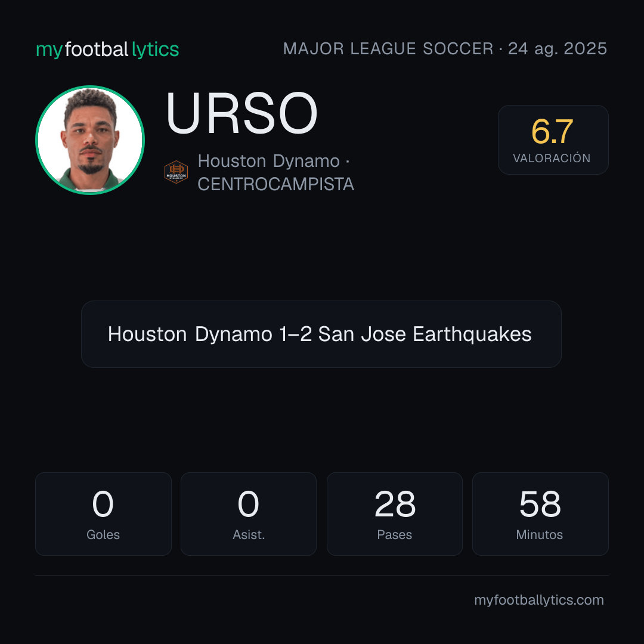This screenshot has width=644, height=644.
Task: Select the 6.7 valoración rating badge
Action: coord(553,140)
